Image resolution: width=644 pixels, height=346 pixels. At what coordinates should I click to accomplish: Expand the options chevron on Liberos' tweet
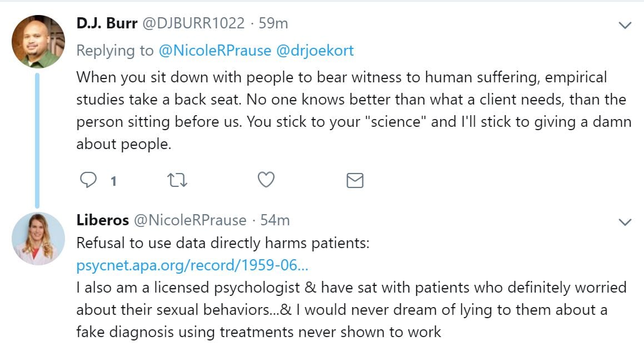pyautogui.click(x=625, y=223)
